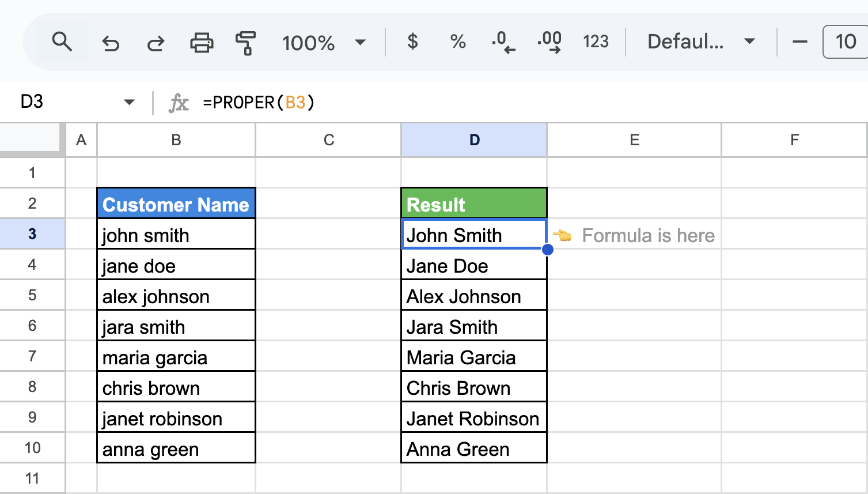Select result cell Anna Green
Viewport: 868px width, 494px height.
point(474,447)
